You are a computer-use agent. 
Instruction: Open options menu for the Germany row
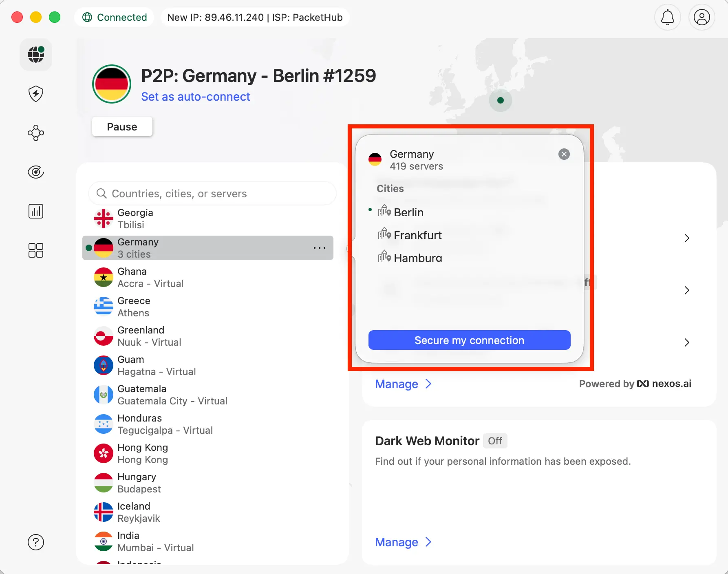[320, 248]
